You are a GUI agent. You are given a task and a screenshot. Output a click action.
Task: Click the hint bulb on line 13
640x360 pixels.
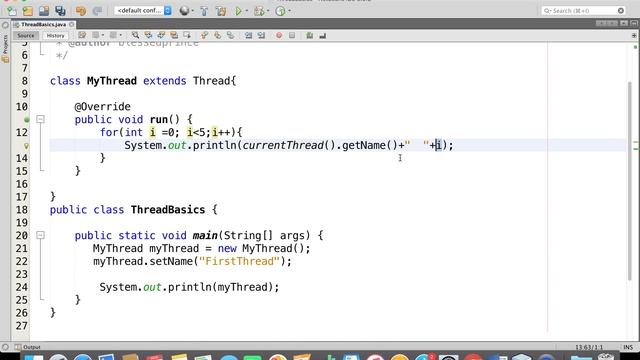[27, 145]
